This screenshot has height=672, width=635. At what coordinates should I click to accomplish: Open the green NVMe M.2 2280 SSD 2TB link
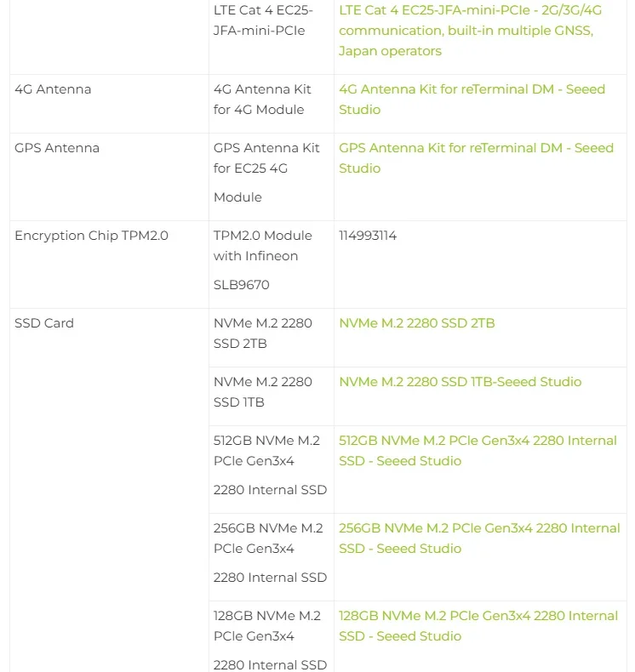pyautogui.click(x=416, y=323)
